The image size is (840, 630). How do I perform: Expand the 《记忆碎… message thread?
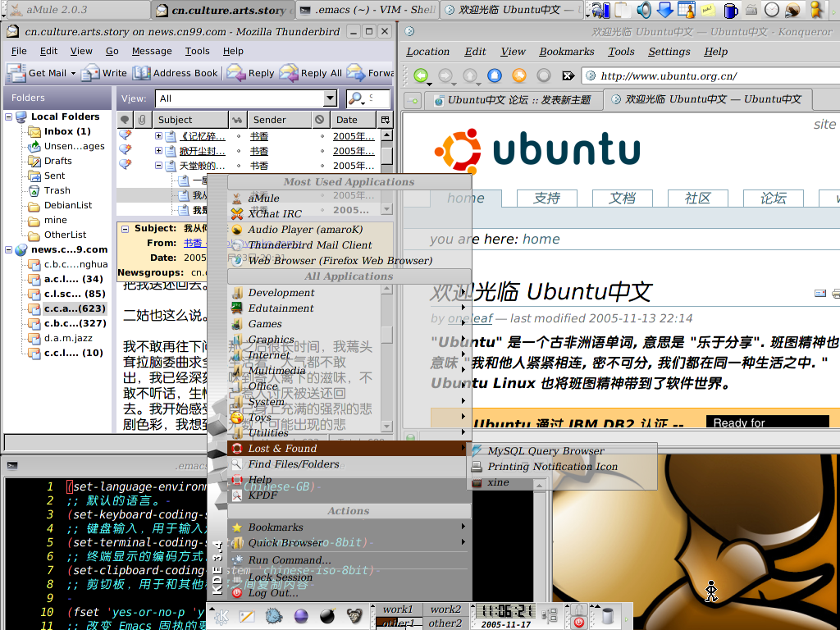click(x=158, y=136)
